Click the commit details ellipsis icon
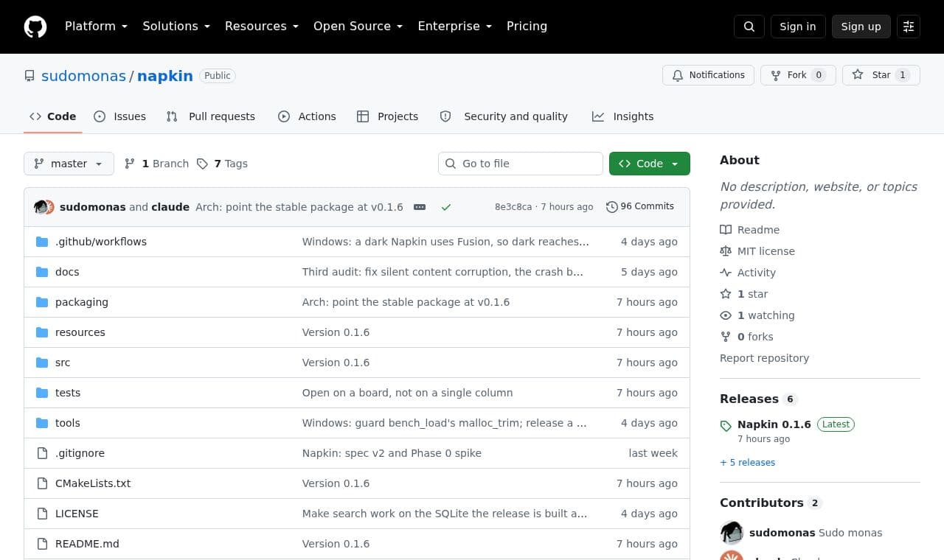Image resolution: width=944 pixels, height=560 pixels. [x=420, y=207]
